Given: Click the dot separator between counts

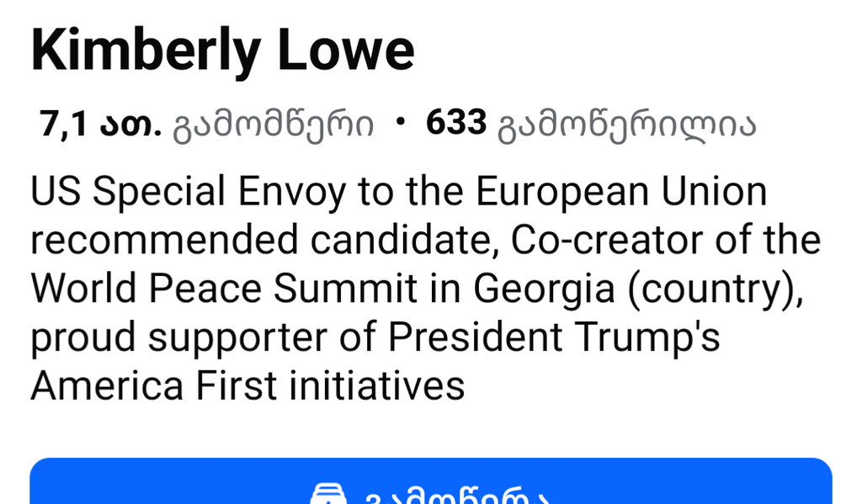Looking at the screenshot, I should (x=400, y=123).
